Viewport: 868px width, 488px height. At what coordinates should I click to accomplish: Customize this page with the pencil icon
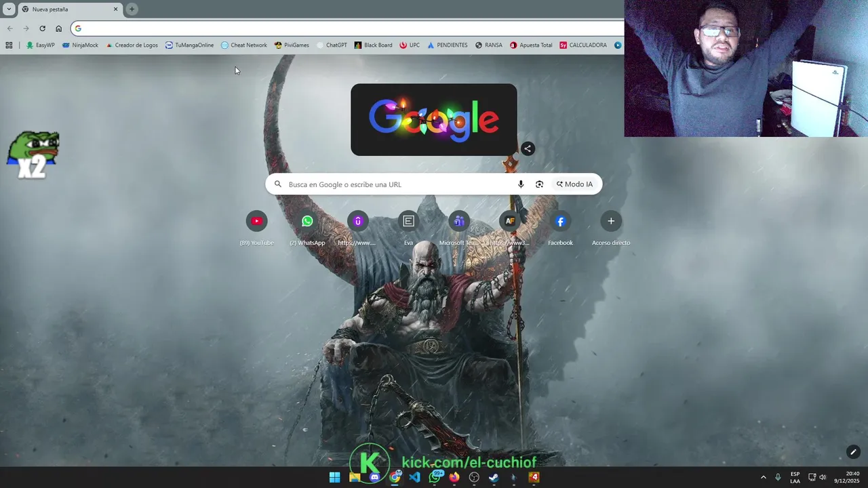click(853, 452)
